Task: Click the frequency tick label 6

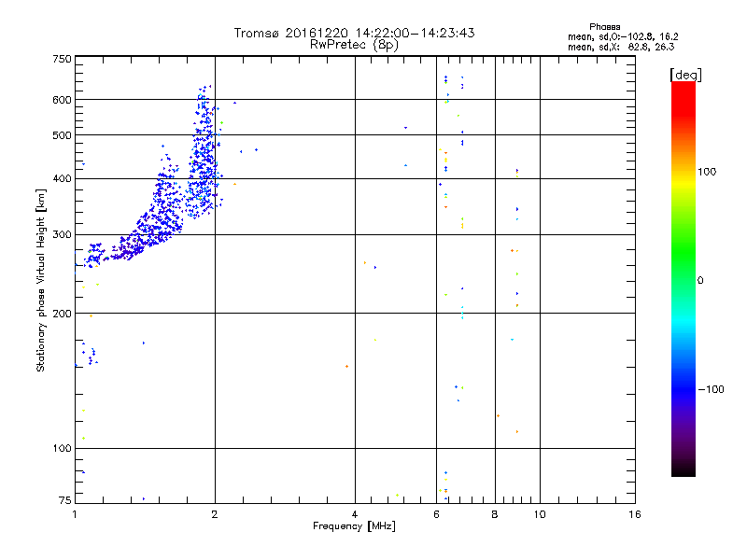Action: 436,514
